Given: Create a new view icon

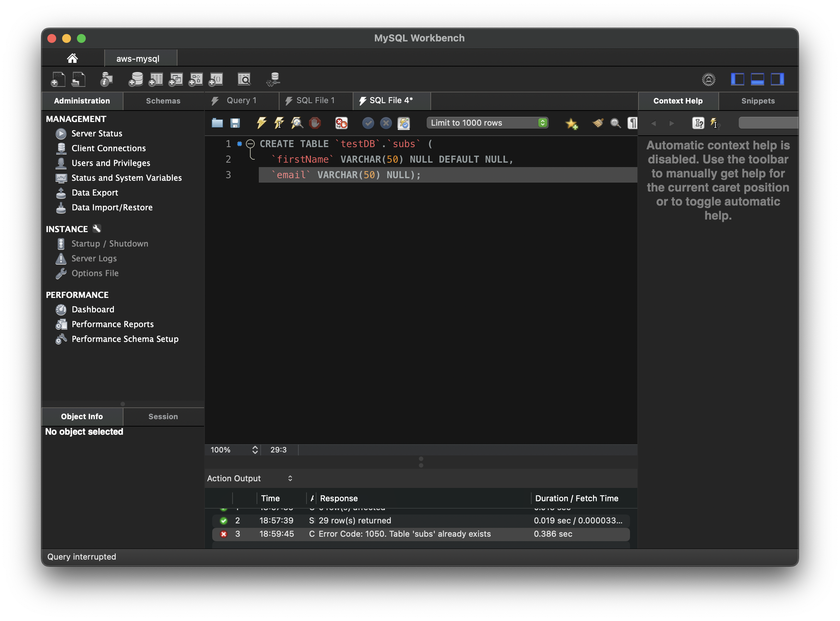Looking at the screenshot, I should 176,79.
